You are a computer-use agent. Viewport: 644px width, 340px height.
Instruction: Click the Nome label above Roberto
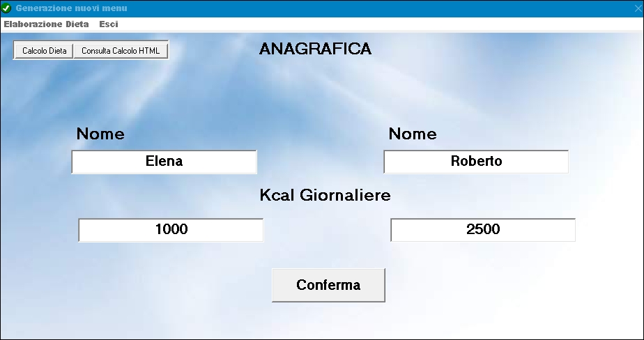[x=413, y=134]
